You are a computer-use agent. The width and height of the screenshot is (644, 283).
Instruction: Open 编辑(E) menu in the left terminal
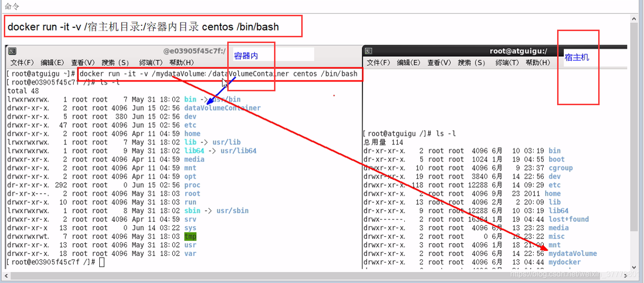tap(52, 63)
